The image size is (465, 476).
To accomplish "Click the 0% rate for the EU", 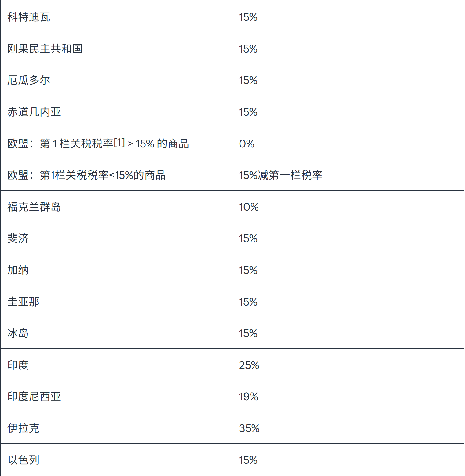I will click(x=247, y=144).
